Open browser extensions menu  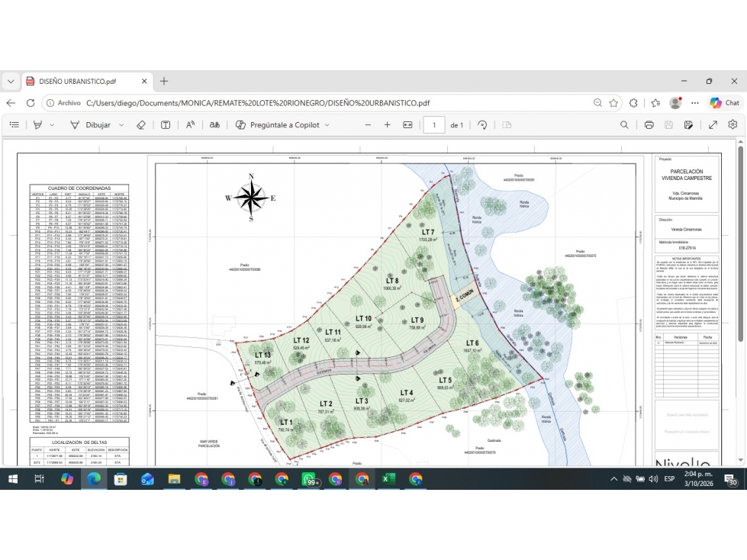(x=633, y=103)
